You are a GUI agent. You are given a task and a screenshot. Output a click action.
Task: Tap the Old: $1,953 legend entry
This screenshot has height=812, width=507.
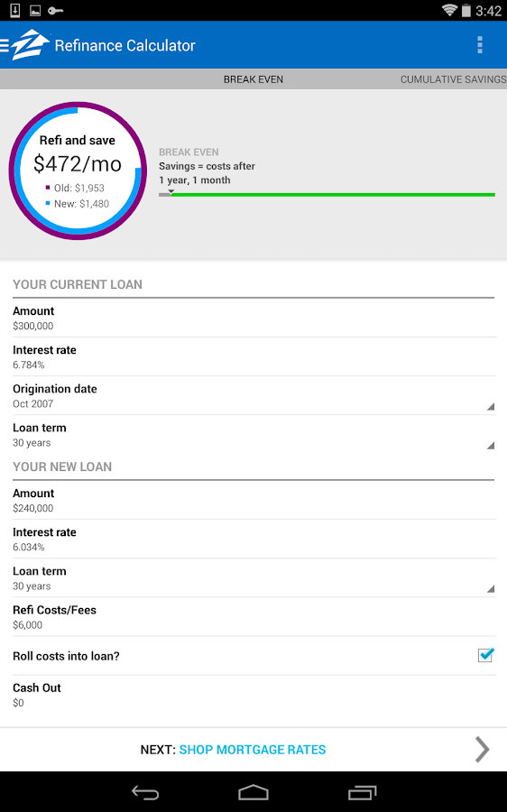coord(75,188)
